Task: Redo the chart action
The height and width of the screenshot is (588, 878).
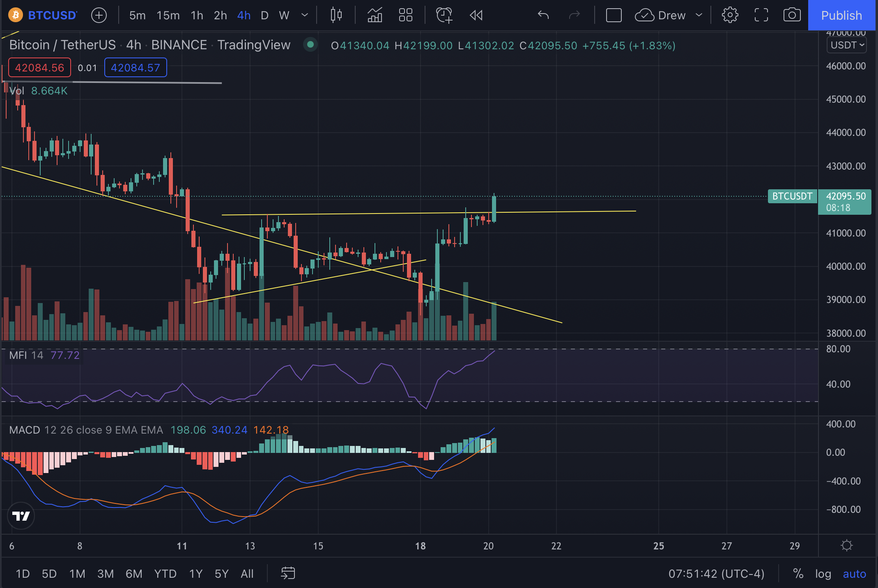Action: (x=574, y=15)
